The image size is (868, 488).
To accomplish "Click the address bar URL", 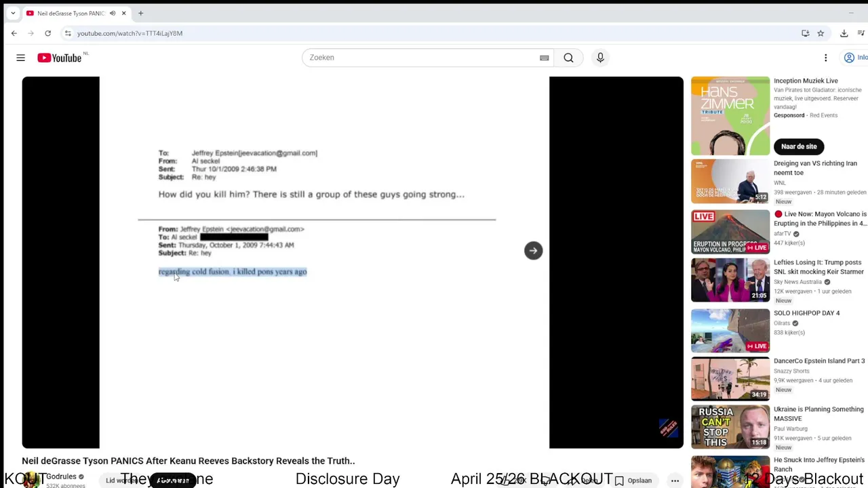I will click(x=130, y=33).
